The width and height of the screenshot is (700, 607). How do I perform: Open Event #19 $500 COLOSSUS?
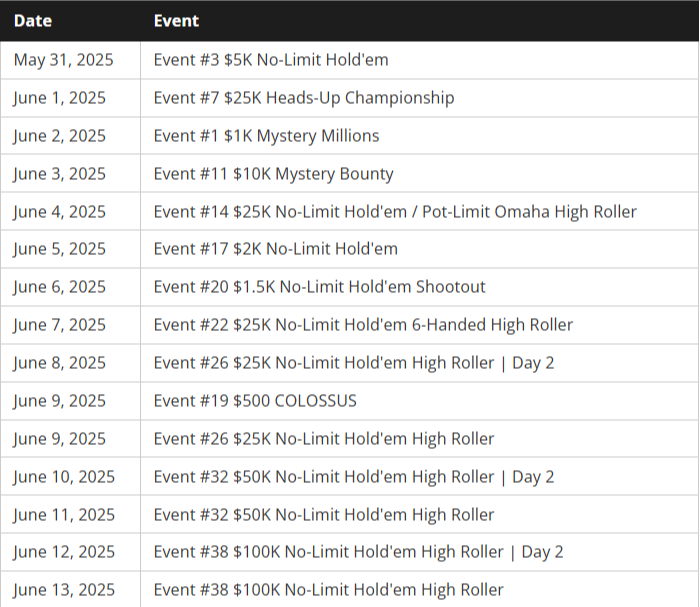254,401
